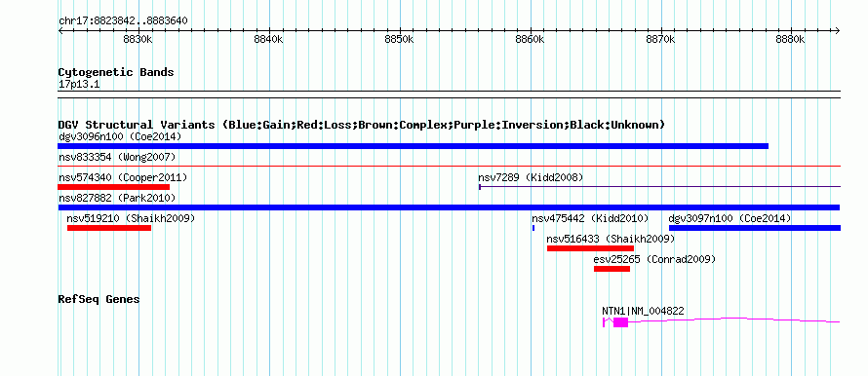Select the thin purple nsv7289 inversion line
This screenshot has height=376, width=868.
[x=660, y=187]
